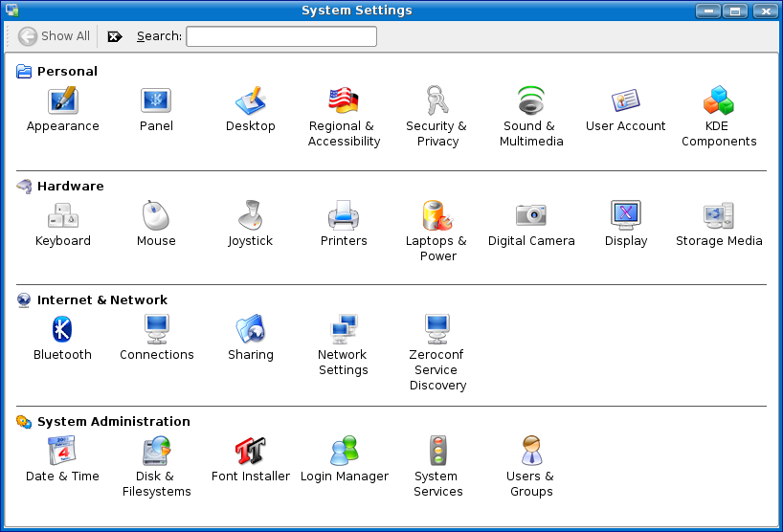Screen dimensions: 783x532
Task: Open the Login Manager module
Action: coord(345,451)
